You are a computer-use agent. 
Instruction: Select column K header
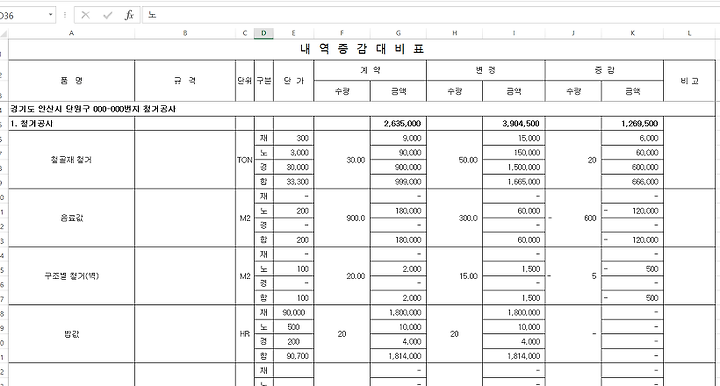pos(632,33)
